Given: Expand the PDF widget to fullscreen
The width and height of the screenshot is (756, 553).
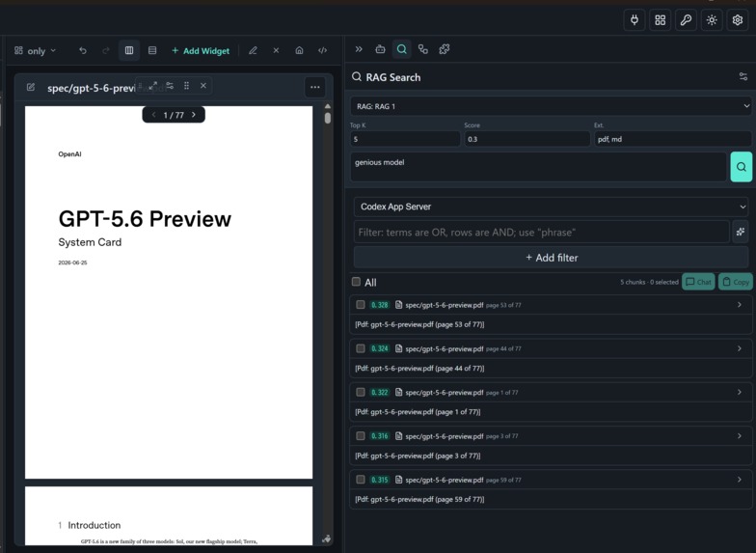Looking at the screenshot, I should (152, 86).
